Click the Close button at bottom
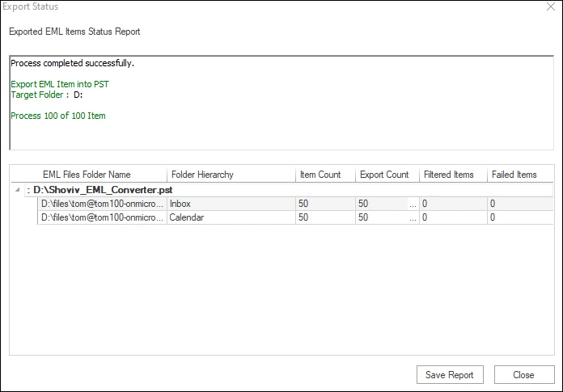The width and height of the screenshot is (563, 392). tap(524, 375)
